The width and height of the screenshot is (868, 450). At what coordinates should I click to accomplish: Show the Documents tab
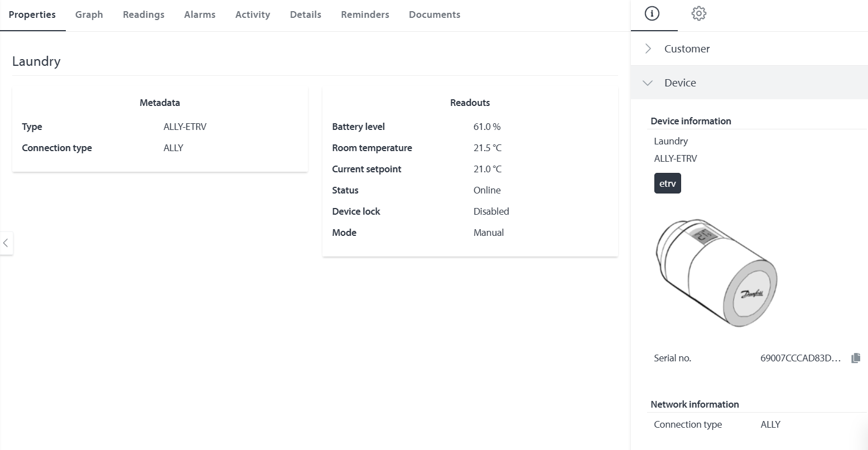[x=434, y=14]
